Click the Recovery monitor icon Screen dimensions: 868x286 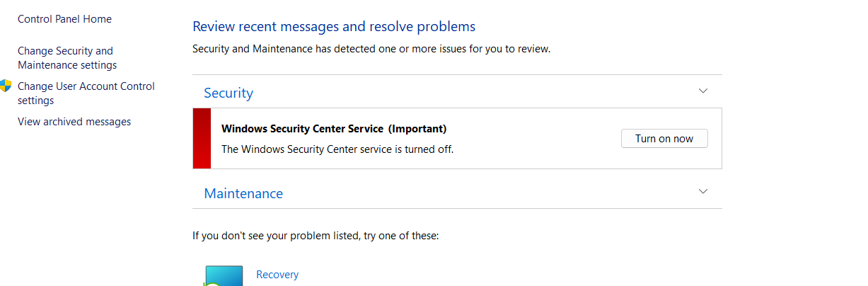click(x=224, y=276)
